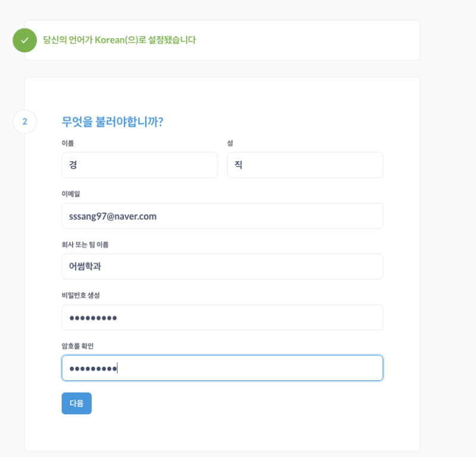This screenshot has width=476, height=457.
Task: Click the blue 다음 button
Action: (77, 403)
